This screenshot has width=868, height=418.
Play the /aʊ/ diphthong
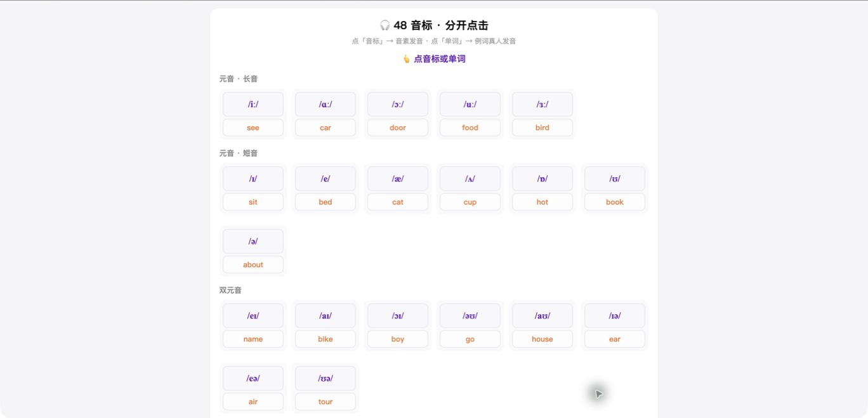(x=542, y=315)
